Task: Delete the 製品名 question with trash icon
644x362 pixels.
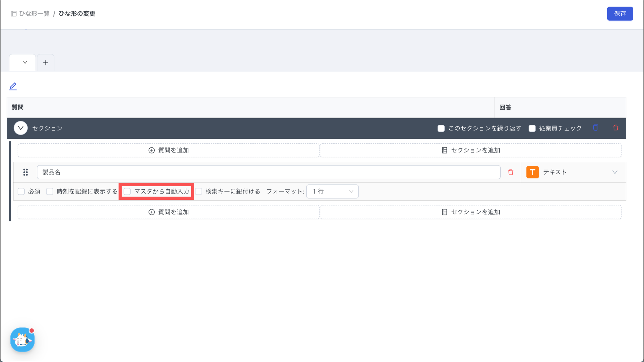Action: 511,172
